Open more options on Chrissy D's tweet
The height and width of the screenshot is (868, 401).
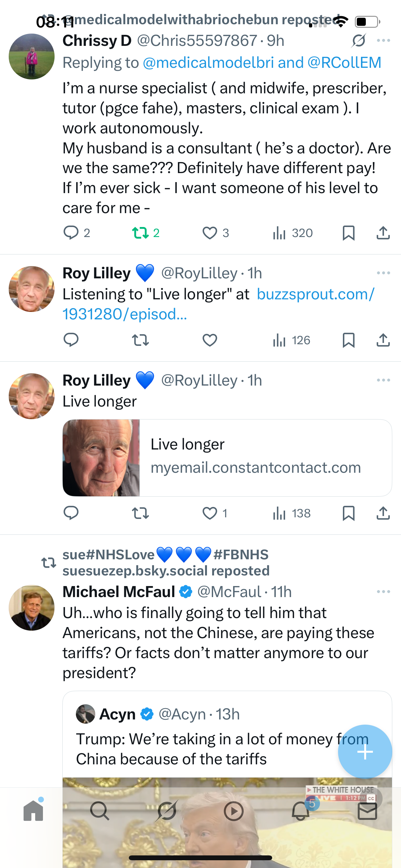click(384, 41)
